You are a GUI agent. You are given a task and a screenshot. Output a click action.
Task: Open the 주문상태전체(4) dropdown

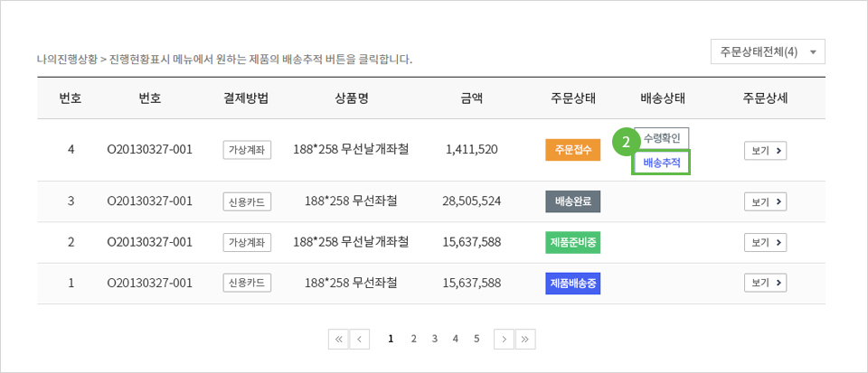pyautogui.click(x=768, y=51)
